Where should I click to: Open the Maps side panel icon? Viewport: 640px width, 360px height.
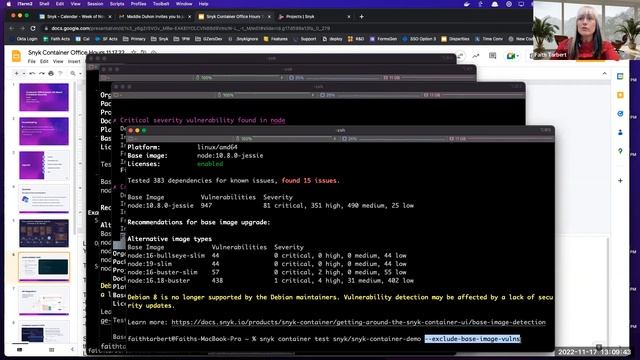pyautogui.click(x=620, y=151)
